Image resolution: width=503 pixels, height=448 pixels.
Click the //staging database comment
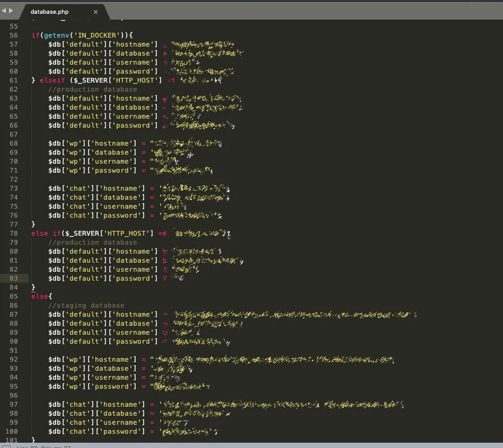click(86, 306)
